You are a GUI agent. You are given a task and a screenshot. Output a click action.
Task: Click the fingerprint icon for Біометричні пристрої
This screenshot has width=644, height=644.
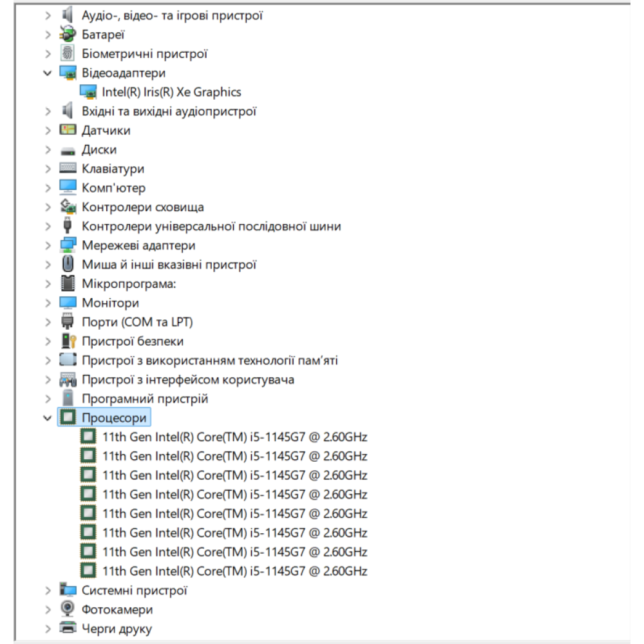coord(68,53)
